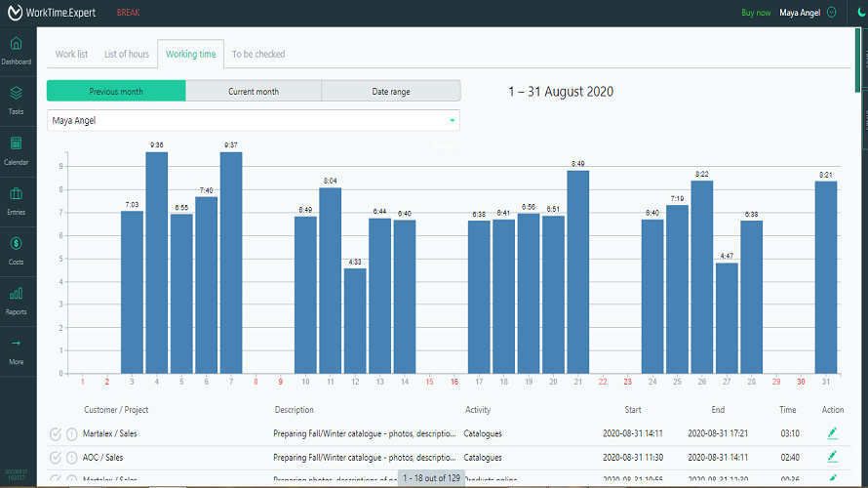This screenshot has height=488, width=868.
Task: Open the Dashboard from the sidebar
Action: [17, 49]
